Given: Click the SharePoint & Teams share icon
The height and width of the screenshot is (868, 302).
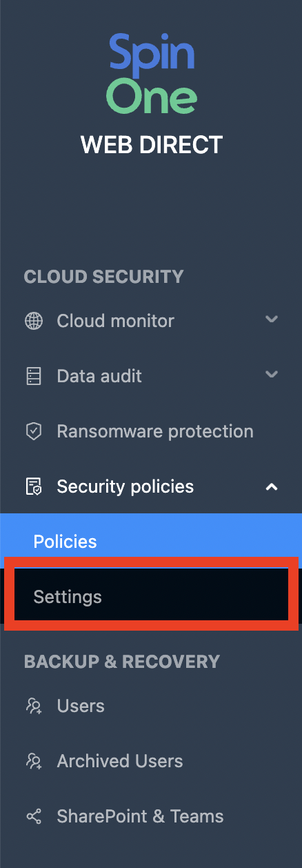Looking at the screenshot, I should coord(33,816).
